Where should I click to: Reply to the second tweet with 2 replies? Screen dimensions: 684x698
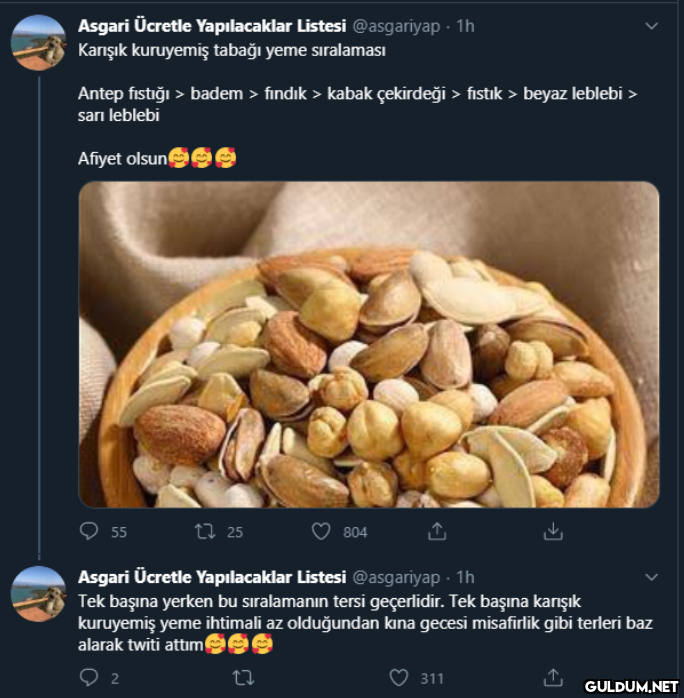(89, 678)
